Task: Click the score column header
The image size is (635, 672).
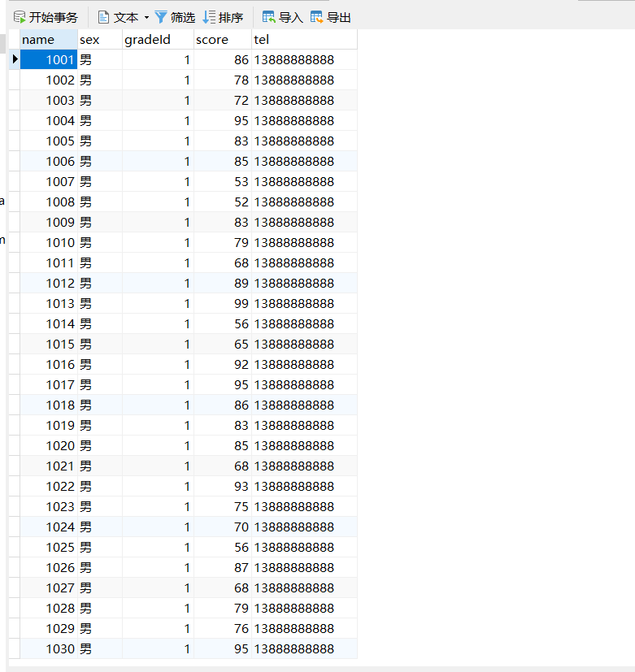Action: point(223,40)
